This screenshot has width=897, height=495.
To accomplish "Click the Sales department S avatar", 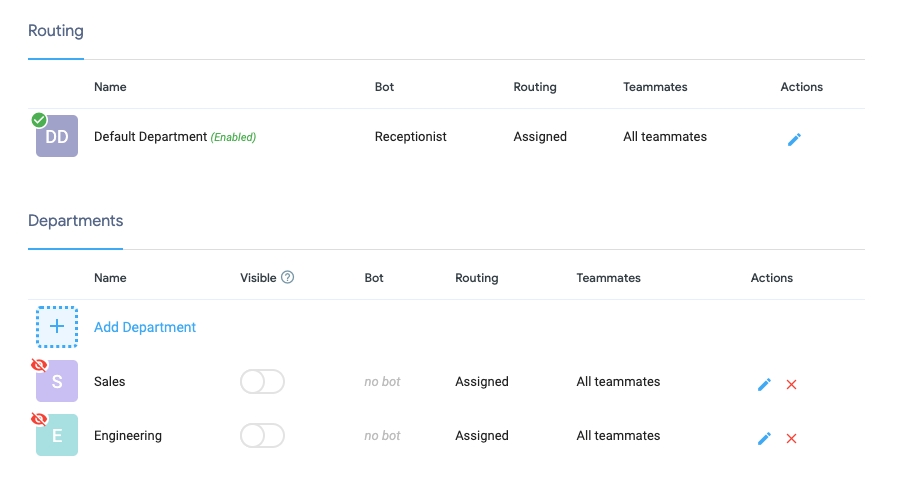I will [57, 382].
